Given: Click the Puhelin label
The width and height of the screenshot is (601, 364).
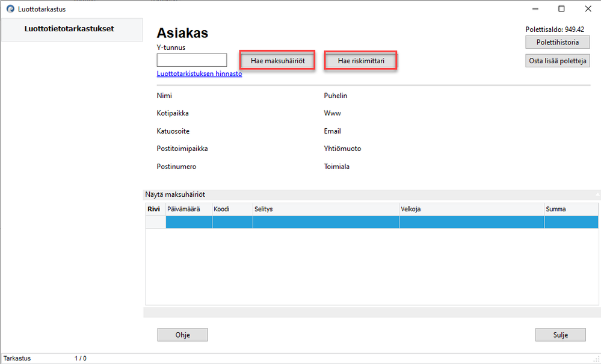Looking at the screenshot, I should pos(335,96).
